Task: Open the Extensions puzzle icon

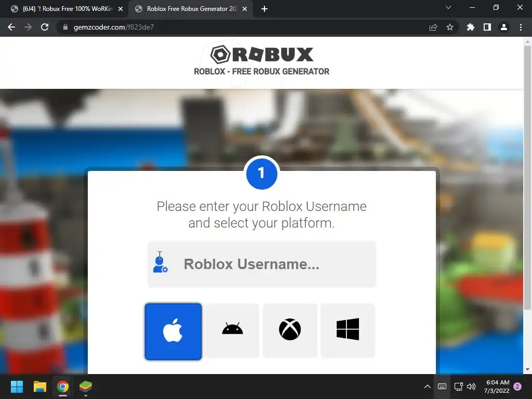Action: (471, 27)
